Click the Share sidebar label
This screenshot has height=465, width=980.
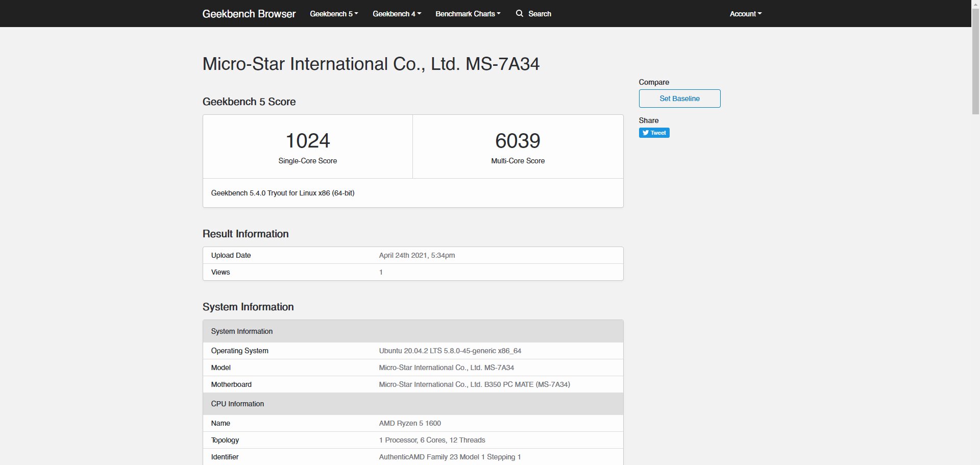[649, 120]
